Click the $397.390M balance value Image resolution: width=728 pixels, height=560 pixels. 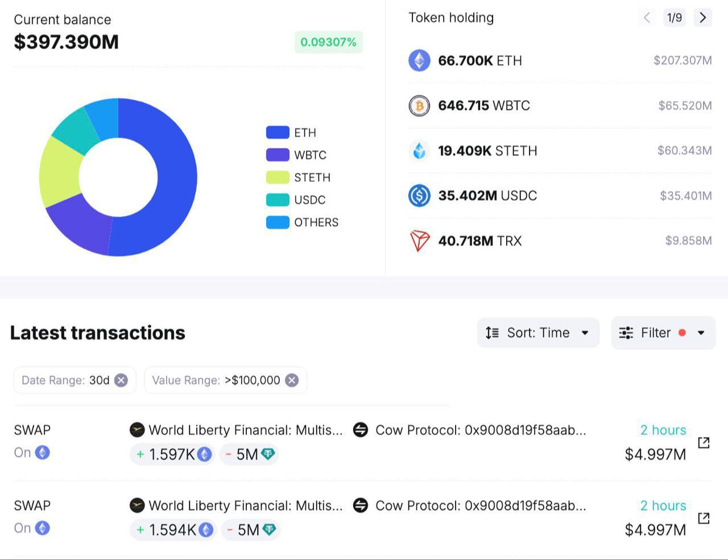point(66,42)
